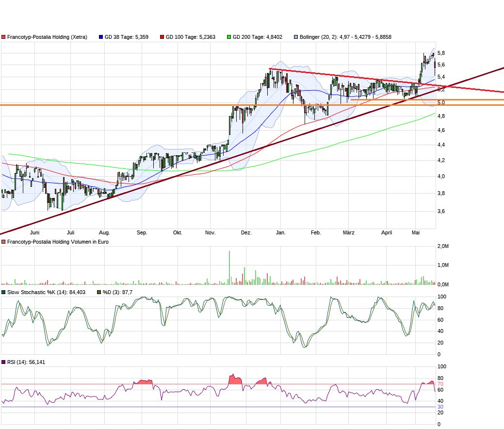Click the RSI (14) legend icon

click(x=3, y=361)
